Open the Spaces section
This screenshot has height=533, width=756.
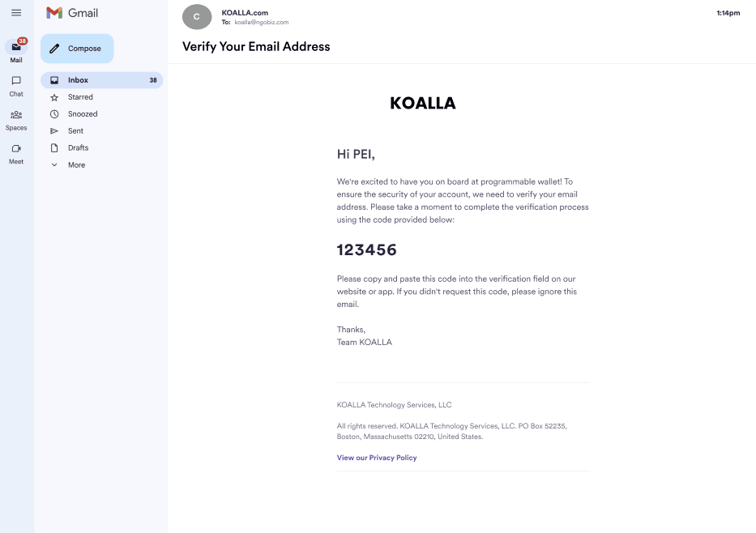coord(16,121)
